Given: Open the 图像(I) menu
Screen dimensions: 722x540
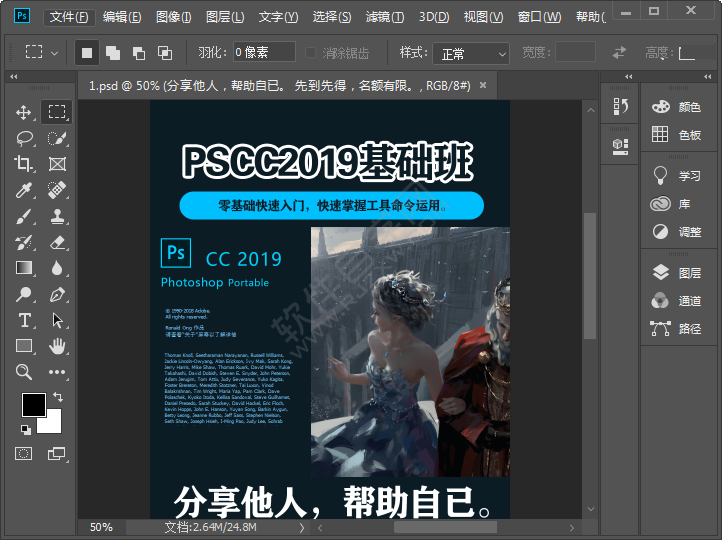Looking at the screenshot, I should tap(174, 17).
